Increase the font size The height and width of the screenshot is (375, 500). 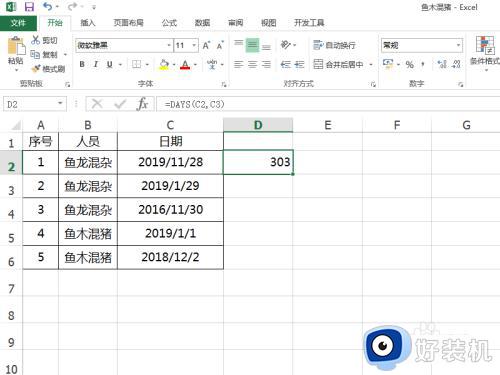pyautogui.click(x=206, y=45)
